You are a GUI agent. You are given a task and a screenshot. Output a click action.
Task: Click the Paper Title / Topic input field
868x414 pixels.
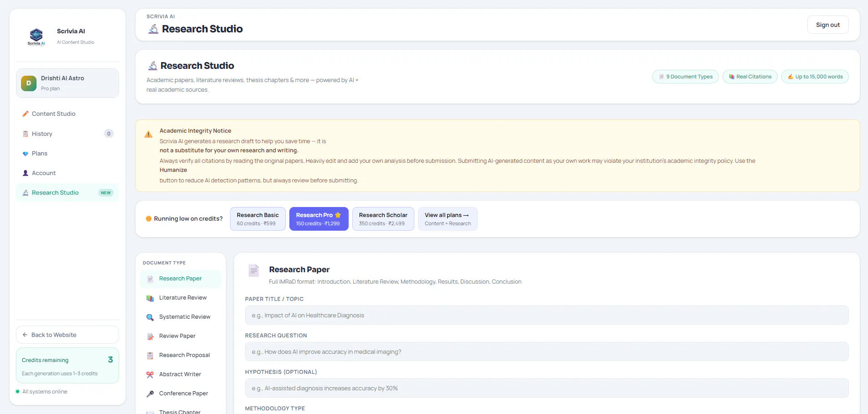(547, 316)
